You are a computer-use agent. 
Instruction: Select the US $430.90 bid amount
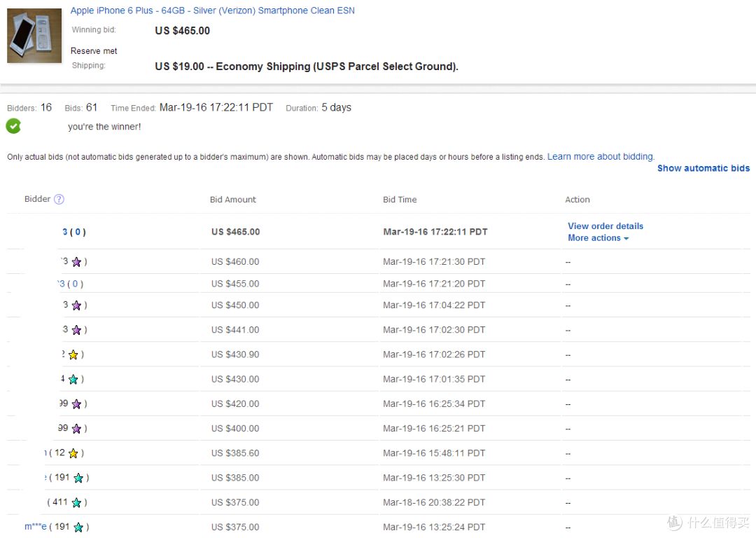pos(234,354)
